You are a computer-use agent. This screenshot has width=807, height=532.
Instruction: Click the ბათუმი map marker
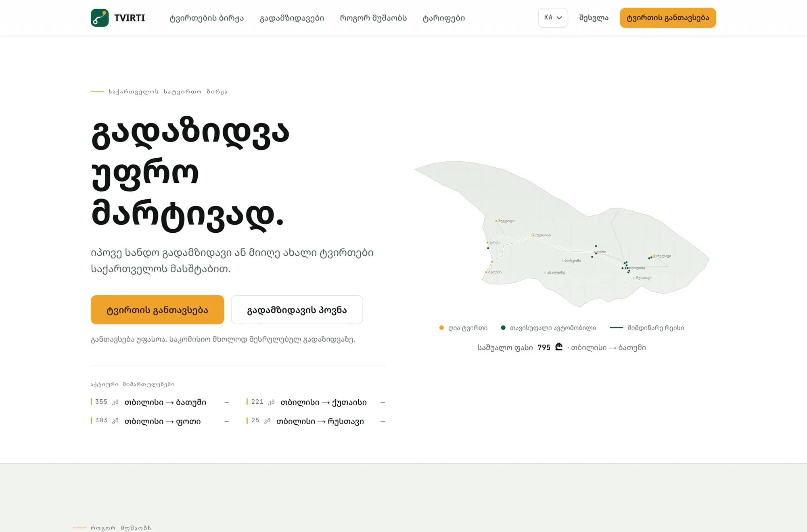tap(486, 272)
